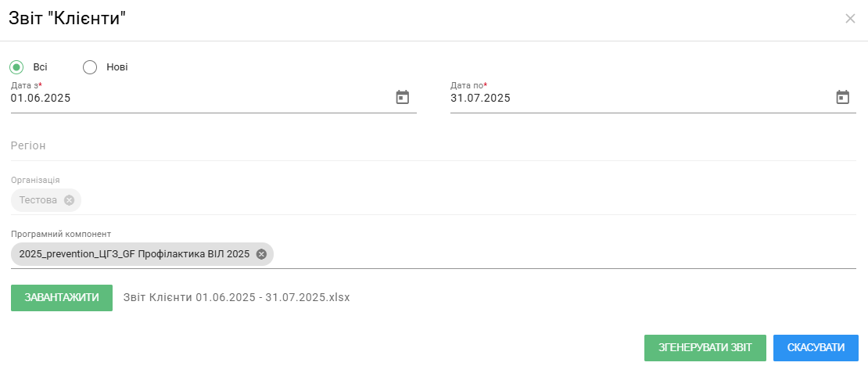This screenshot has width=868, height=366.
Task: Remove the 2025_prevention chip via its x icon
Action: coord(261,254)
